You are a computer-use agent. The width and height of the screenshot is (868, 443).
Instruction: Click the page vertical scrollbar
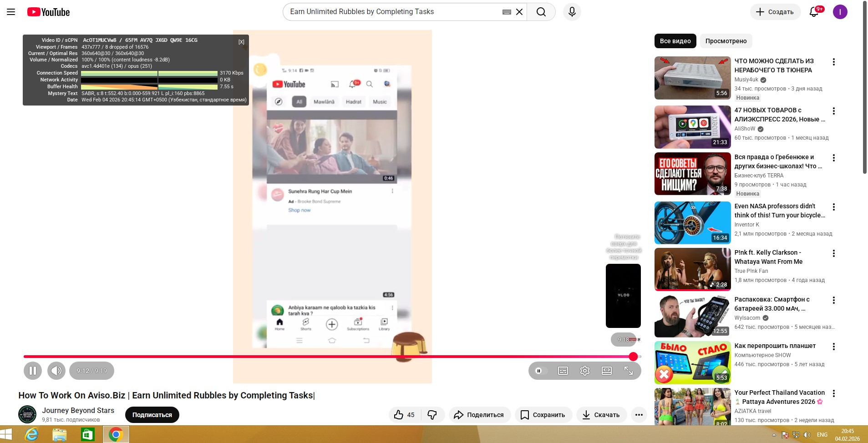[x=865, y=86]
